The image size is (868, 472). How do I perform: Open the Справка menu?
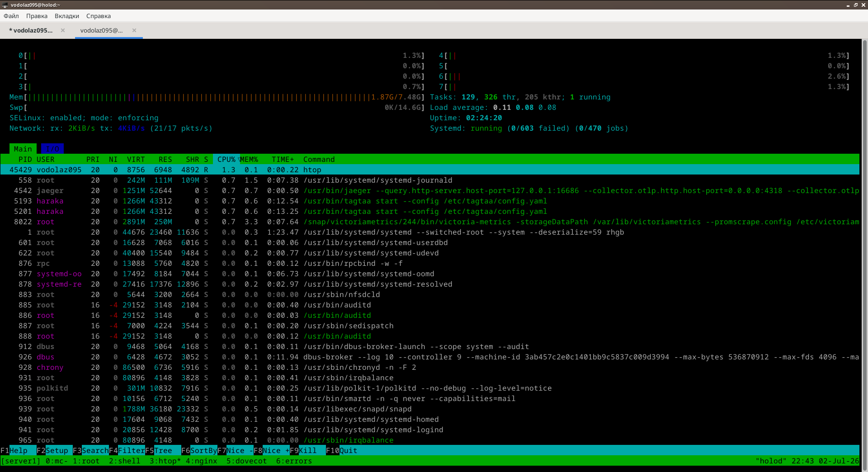(x=99, y=16)
